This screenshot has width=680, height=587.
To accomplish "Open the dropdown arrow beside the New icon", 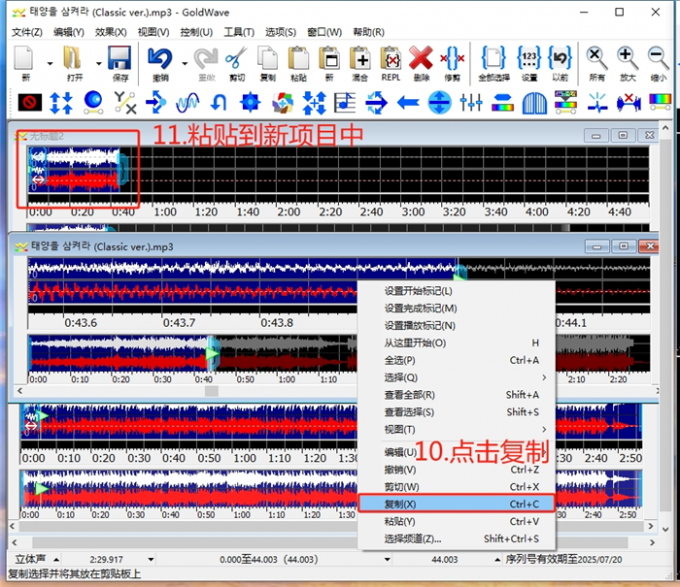I will 50,64.
